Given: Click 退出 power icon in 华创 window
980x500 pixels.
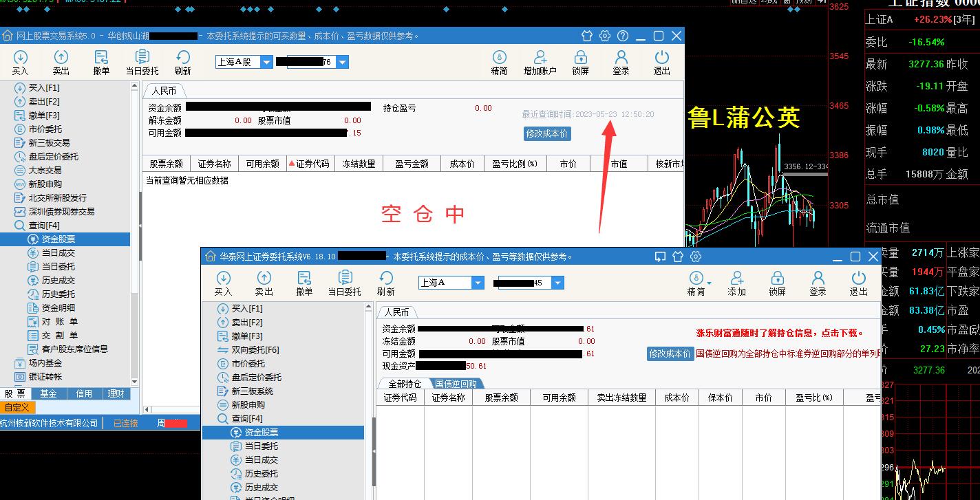Looking at the screenshot, I should [x=662, y=63].
